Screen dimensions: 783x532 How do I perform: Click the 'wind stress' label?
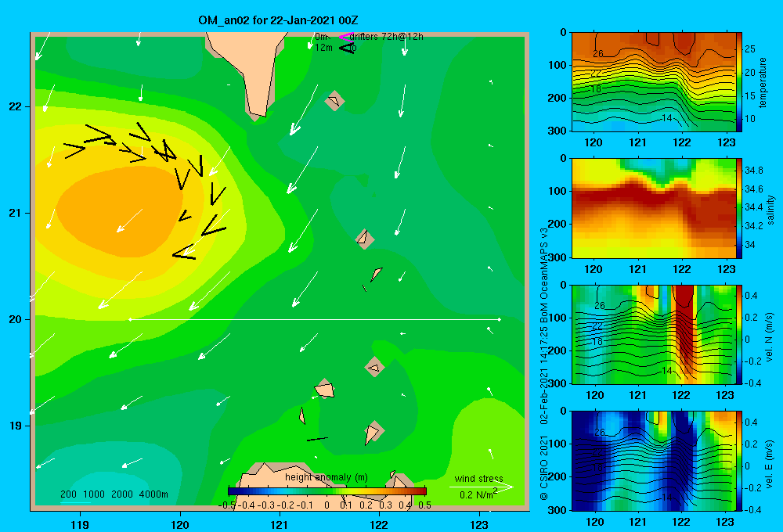coord(479,478)
